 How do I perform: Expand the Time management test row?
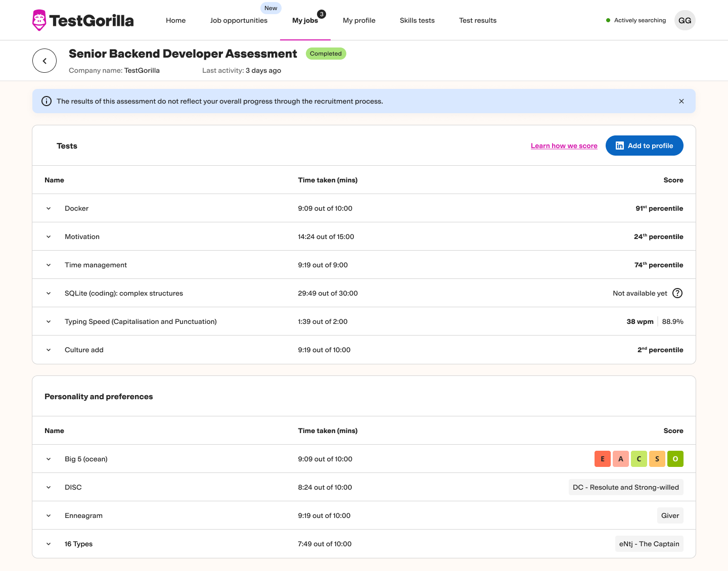coord(49,265)
